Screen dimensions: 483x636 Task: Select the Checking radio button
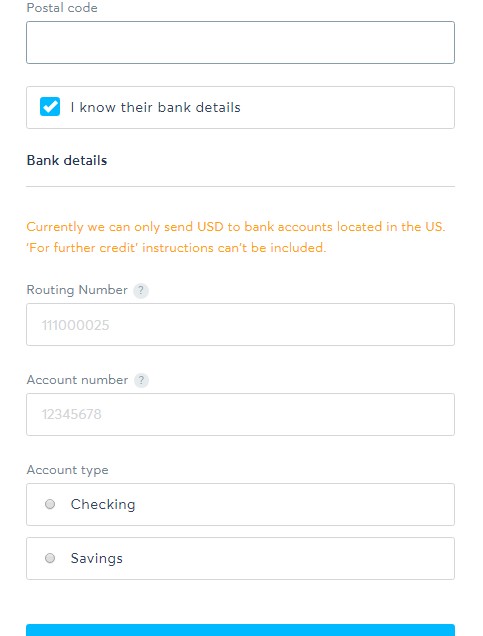click(x=50, y=504)
